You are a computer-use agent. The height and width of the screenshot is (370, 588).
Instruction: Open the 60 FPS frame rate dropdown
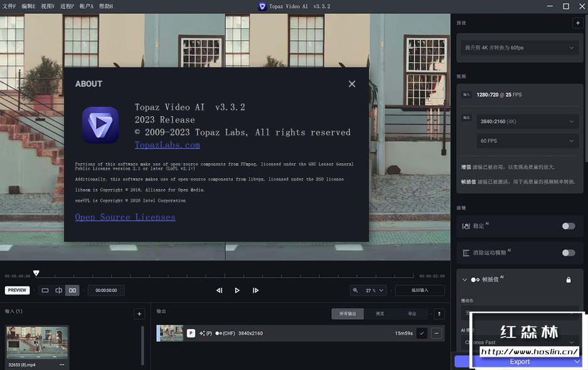pyautogui.click(x=527, y=141)
